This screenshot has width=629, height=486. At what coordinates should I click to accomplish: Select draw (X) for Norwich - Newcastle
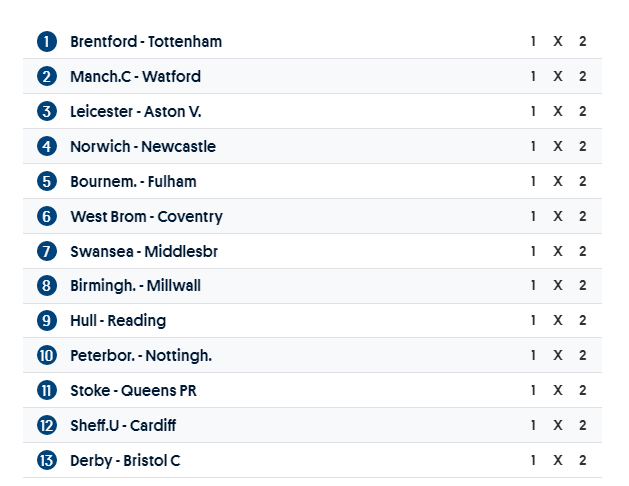(x=558, y=147)
